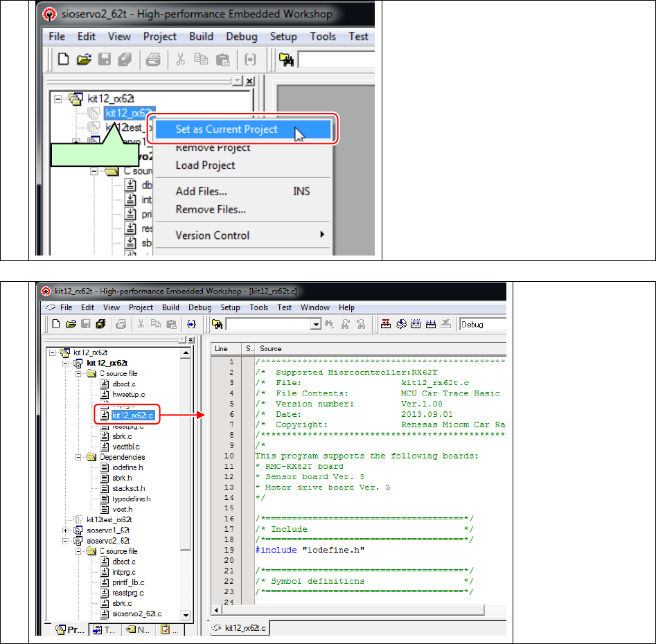Screen dimensions: 656x644
Task: Collapse bold kit12_rx62t project node
Action: click(x=65, y=364)
